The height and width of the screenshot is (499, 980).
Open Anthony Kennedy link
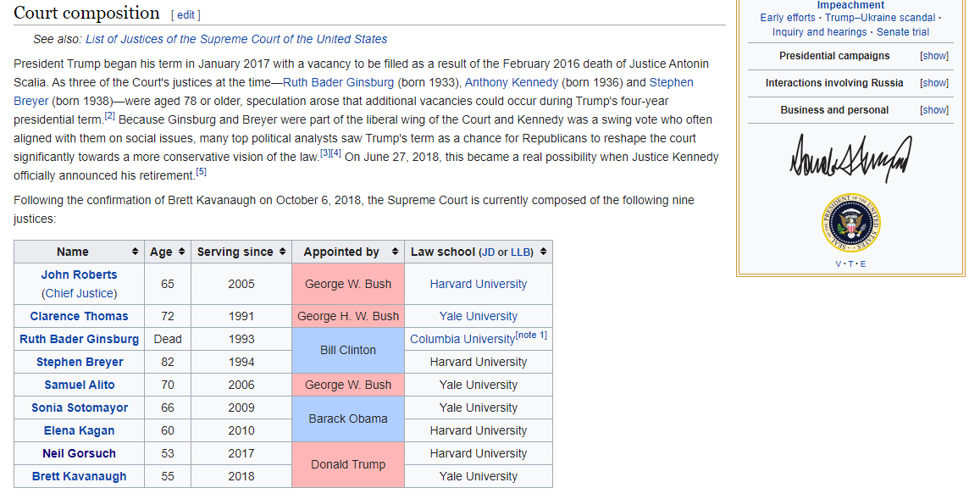(512, 82)
